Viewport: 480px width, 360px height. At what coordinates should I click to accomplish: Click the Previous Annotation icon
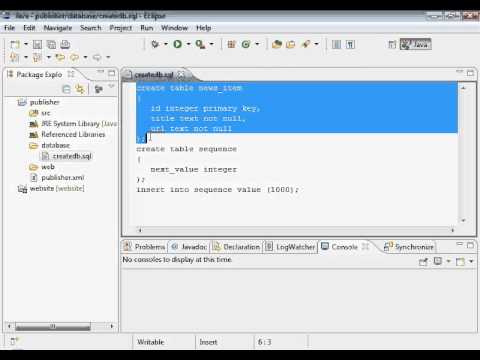tap(37, 57)
